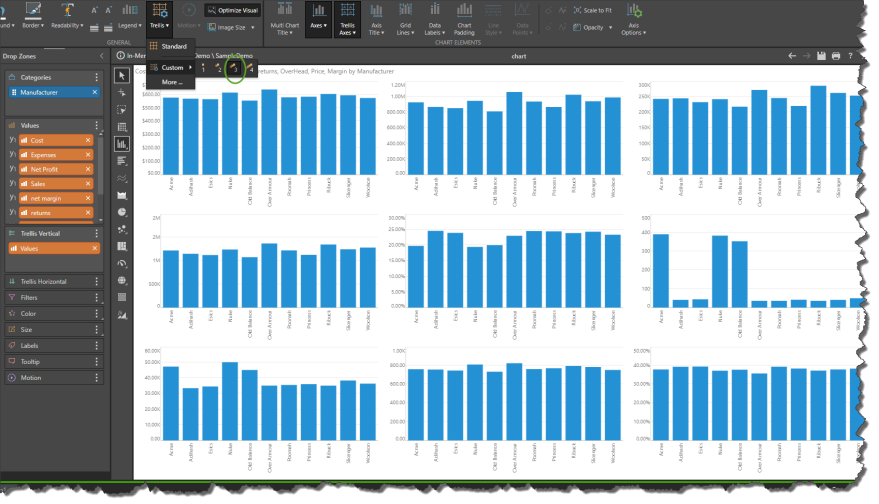Select the pie chart visualization icon

tap(122, 212)
